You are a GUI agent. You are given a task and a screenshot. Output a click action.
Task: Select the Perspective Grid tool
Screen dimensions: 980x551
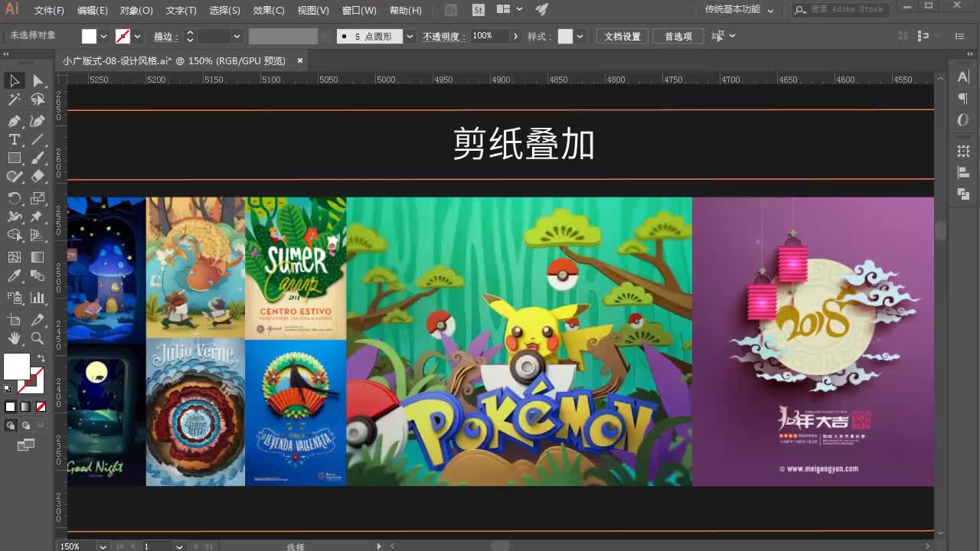coord(38,235)
